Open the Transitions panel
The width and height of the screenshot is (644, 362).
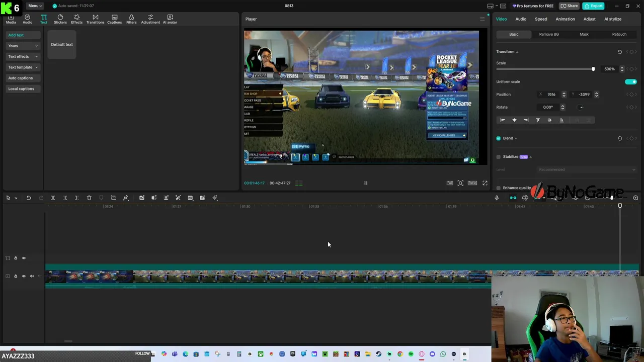(x=95, y=19)
